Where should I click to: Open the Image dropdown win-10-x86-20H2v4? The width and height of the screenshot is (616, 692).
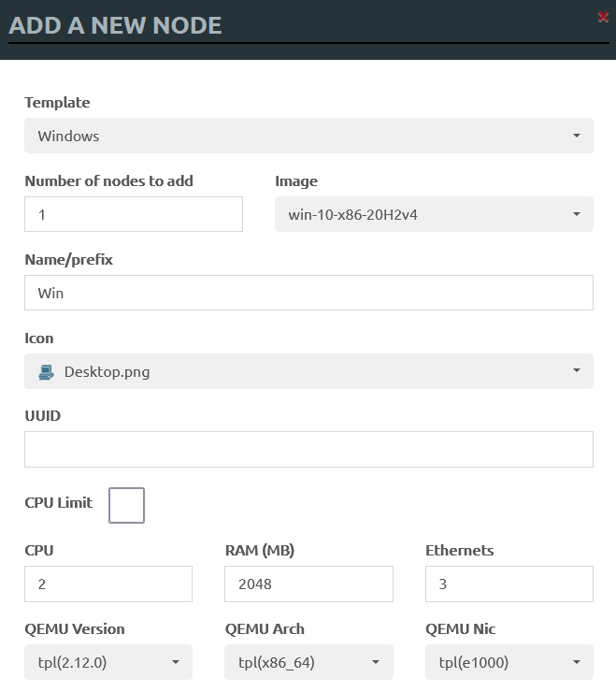[435, 214]
